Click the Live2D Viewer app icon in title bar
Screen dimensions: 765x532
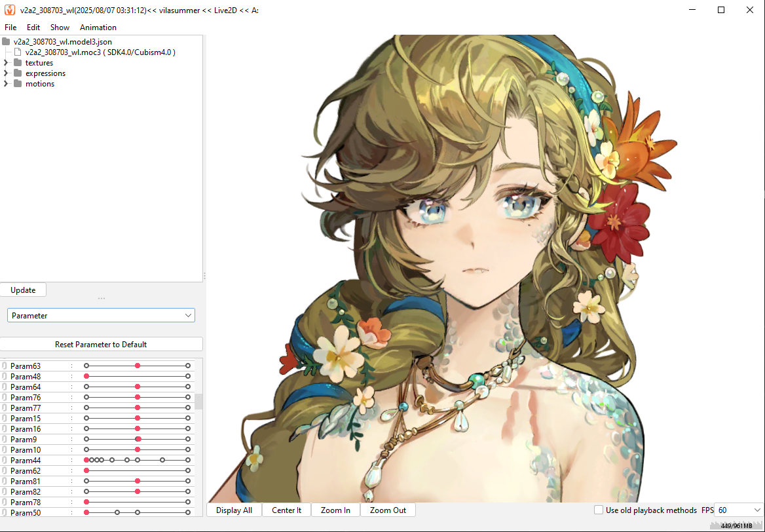pos(10,10)
